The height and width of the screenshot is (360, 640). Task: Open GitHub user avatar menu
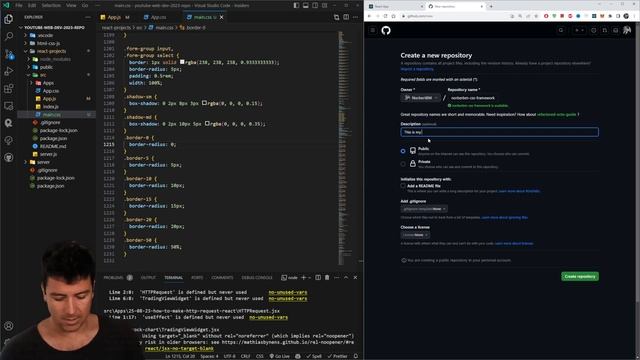pyautogui.click(x=627, y=30)
